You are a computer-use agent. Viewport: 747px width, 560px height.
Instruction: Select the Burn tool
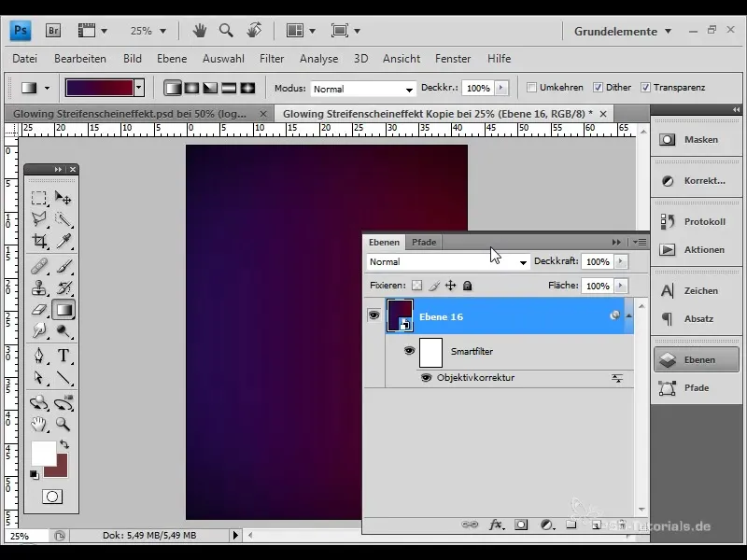click(63, 330)
